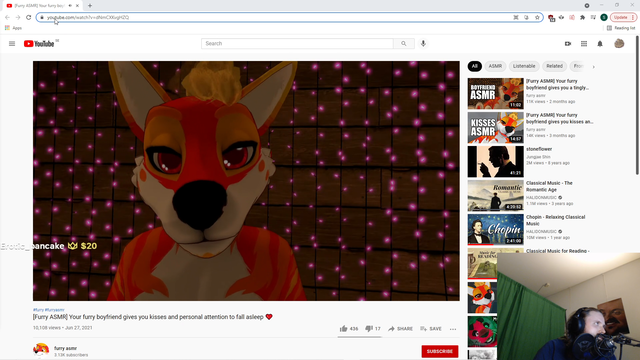Open the Chopin video thumbnail
This screenshot has width=640, height=360.
pos(496,229)
